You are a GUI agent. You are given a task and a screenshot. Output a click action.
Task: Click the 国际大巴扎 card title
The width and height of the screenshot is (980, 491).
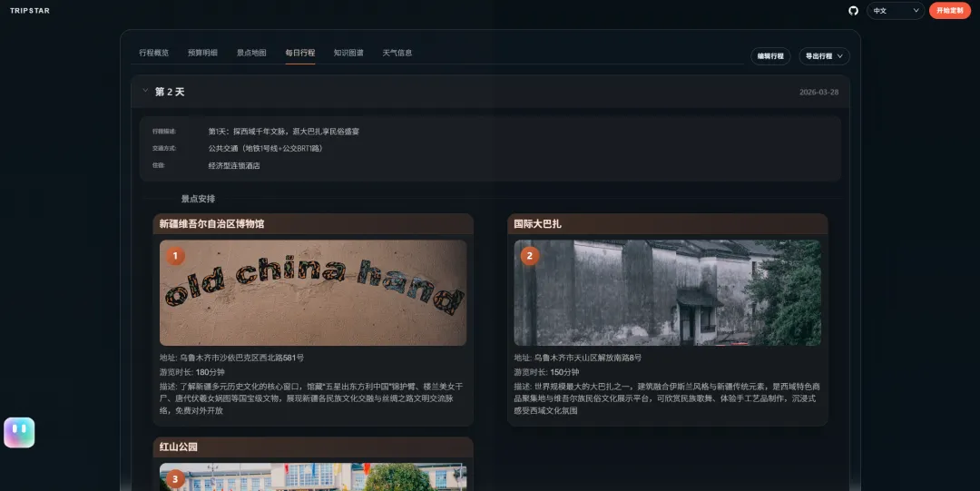pyautogui.click(x=537, y=224)
